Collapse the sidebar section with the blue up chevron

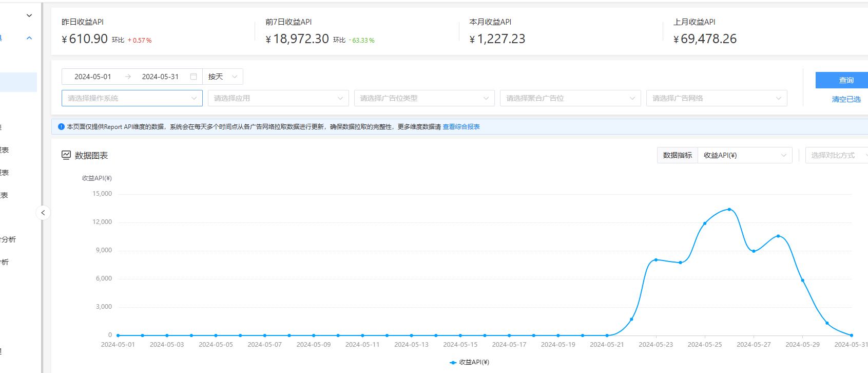pos(29,38)
